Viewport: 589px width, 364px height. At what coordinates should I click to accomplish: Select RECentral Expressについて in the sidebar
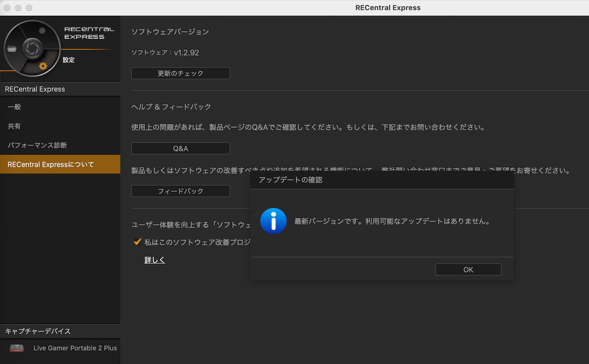51,165
